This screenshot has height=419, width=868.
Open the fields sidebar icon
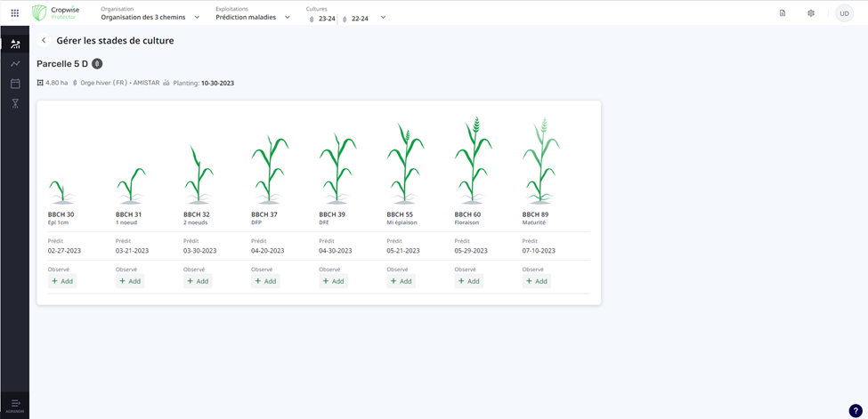[x=15, y=44]
